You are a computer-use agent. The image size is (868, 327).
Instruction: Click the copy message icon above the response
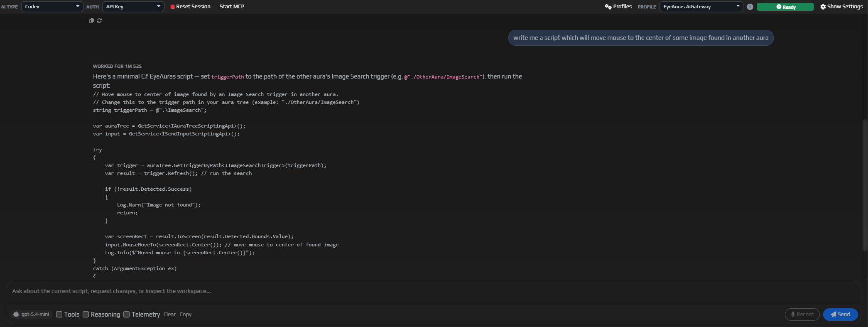click(x=91, y=21)
